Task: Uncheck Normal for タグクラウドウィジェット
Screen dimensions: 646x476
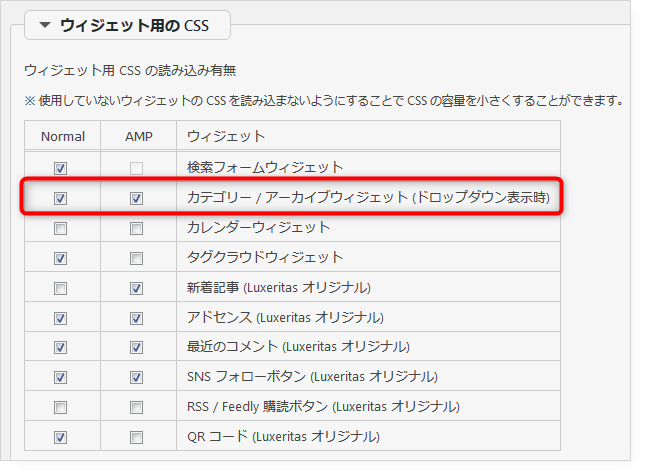Action: point(61,258)
